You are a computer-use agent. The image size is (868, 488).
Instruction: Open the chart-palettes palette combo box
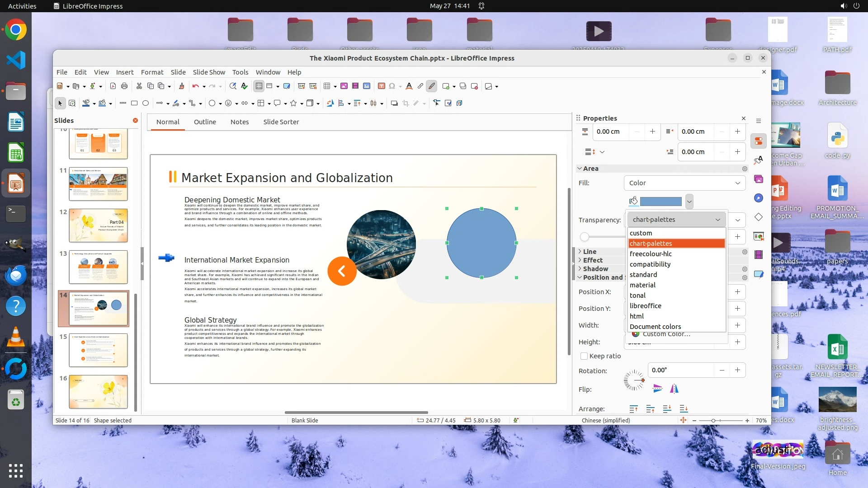(676, 220)
